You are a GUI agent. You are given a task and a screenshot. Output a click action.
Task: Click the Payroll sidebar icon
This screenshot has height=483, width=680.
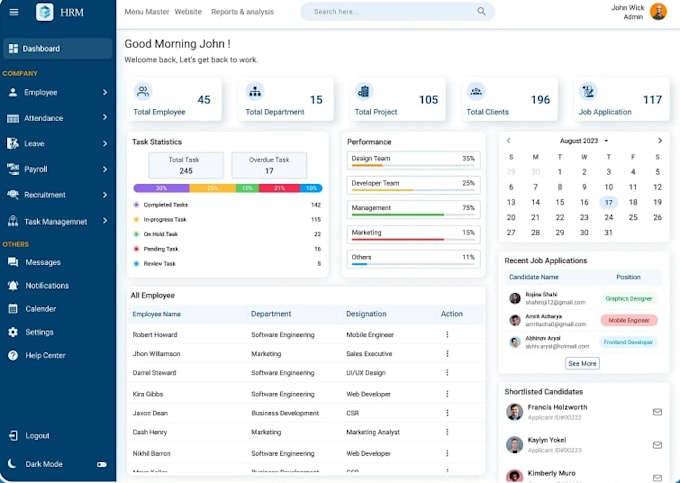pos(13,169)
